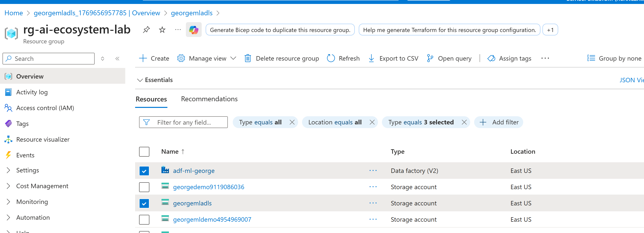This screenshot has height=233, width=644.
Task: Export resources to CSV
Action: [x=393, y=58]
